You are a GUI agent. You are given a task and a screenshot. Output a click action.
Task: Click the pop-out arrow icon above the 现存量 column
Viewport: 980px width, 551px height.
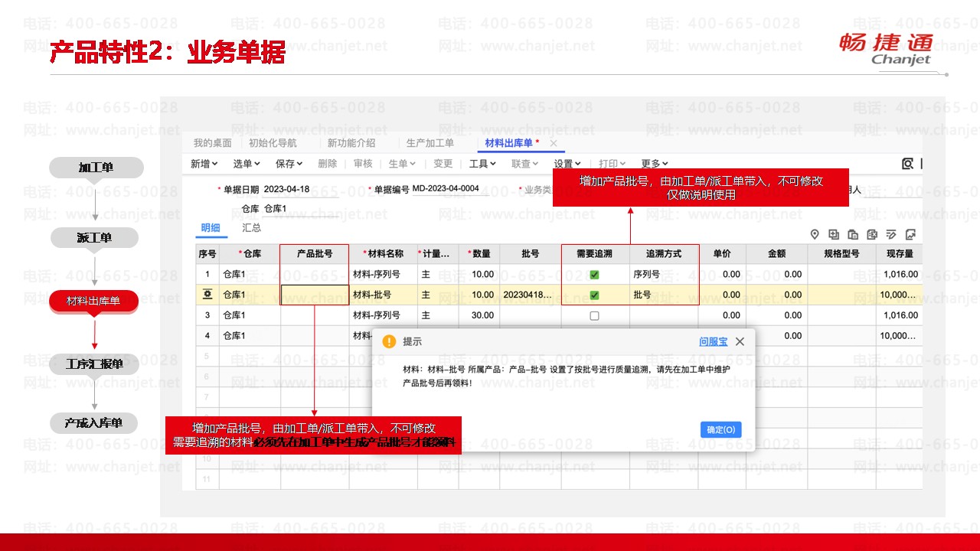pos(910,235)
